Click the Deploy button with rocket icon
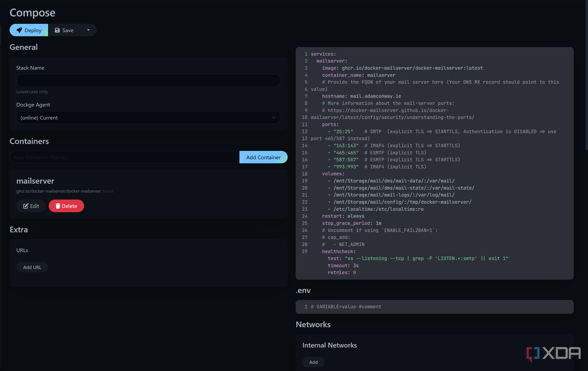Screen dimensions: 588x371 (x=29, y=30)
